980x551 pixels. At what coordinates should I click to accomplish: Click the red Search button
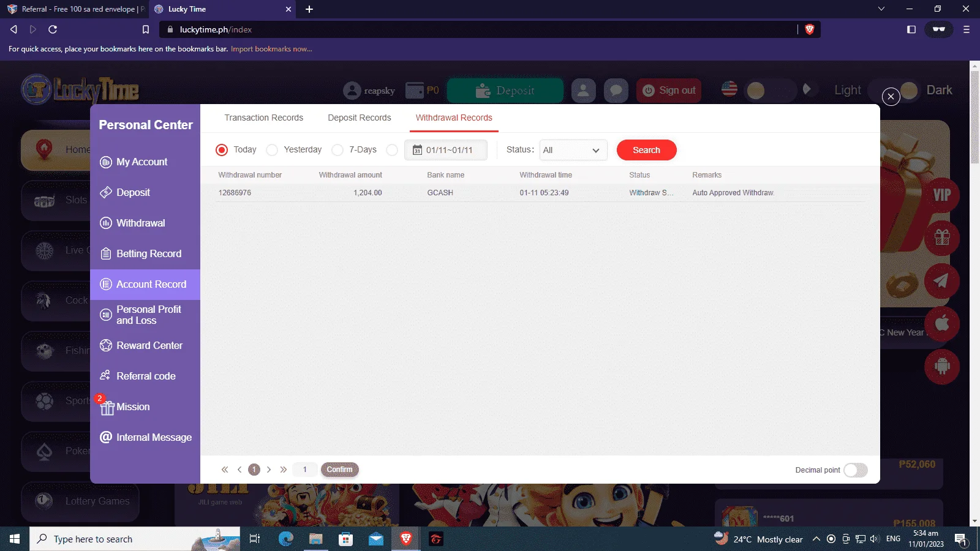click(646, 150)
